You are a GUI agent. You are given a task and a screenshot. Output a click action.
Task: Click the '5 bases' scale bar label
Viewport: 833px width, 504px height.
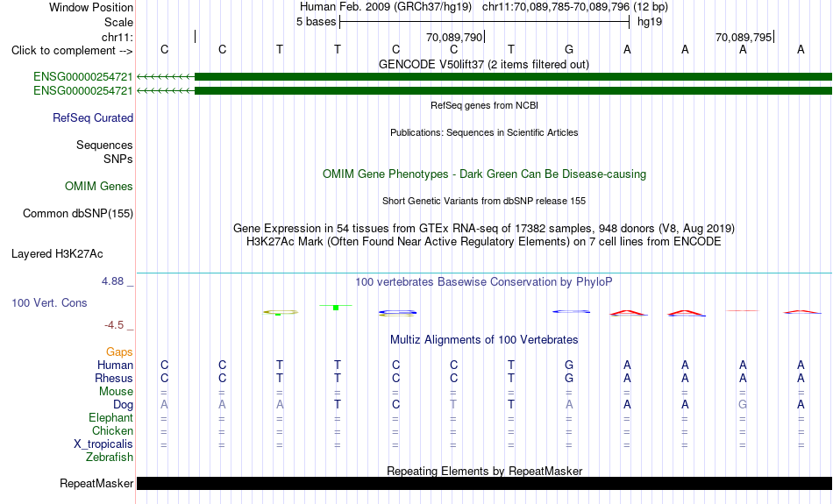[316, 22]
